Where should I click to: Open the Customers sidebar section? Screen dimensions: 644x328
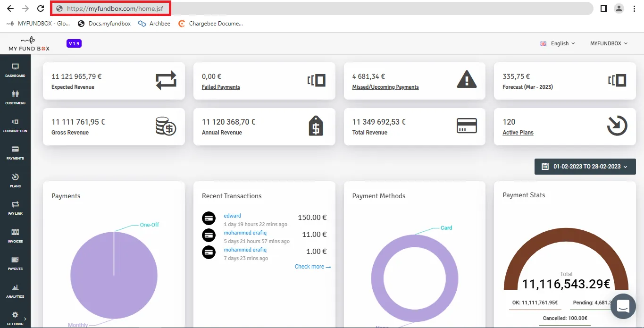tap(15, 97)
